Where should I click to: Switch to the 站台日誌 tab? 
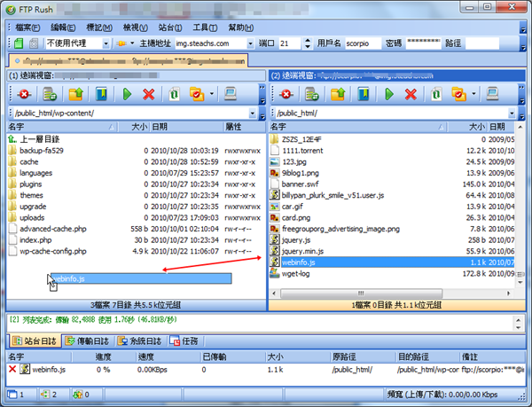click(x=35, y=341)
